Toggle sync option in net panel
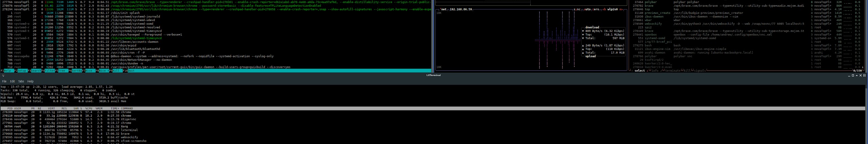The height and width of the screenshot is (144, 868). pyautogui.click(x=577, y=10)
